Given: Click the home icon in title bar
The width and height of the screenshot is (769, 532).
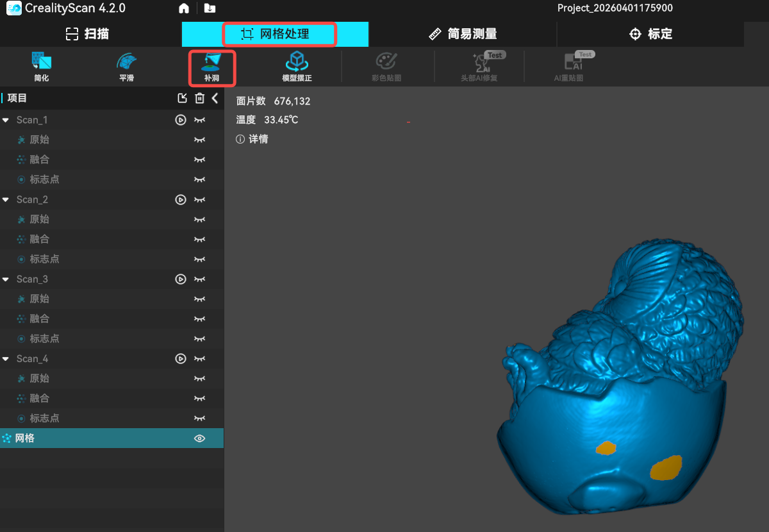Looking at the screenshot, I should point(184,8).
